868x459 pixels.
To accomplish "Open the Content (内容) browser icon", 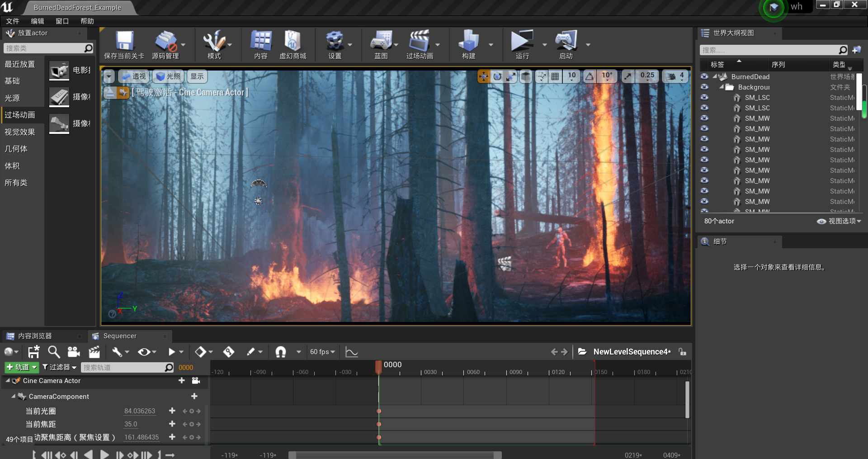I will 261,41.
